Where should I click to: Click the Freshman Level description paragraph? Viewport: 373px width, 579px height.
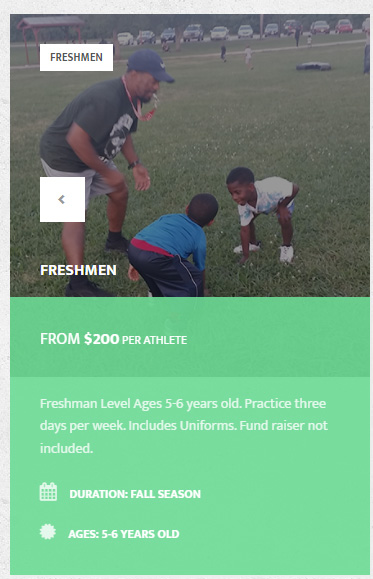click(184, 425)
